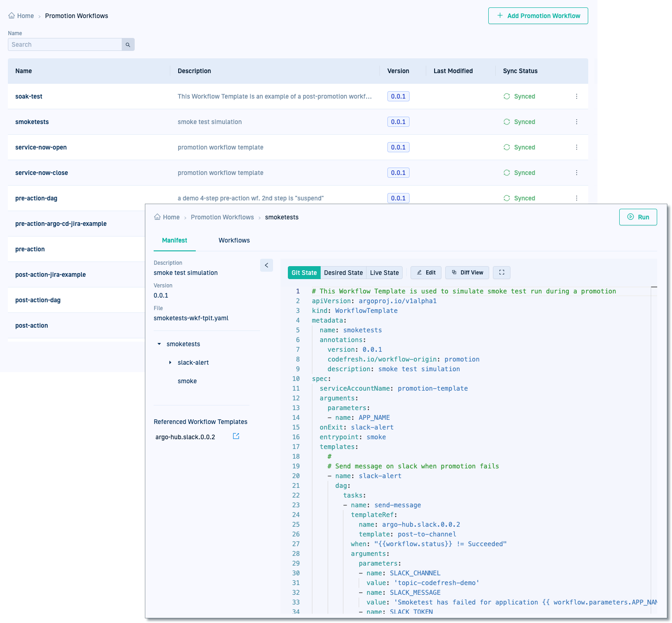This screenshot has height=623, width=672.
Task: Switch to Desired State view
Action: 343,273
